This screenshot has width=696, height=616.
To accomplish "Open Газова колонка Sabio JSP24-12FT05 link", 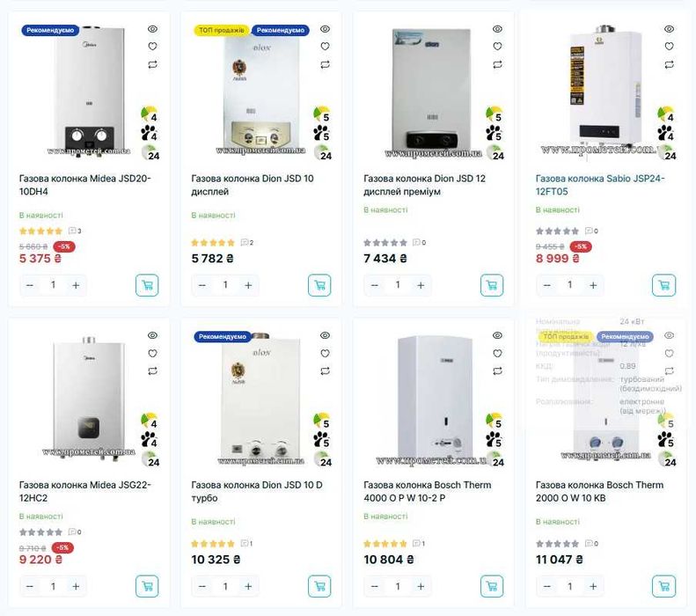I will [600, 185].
